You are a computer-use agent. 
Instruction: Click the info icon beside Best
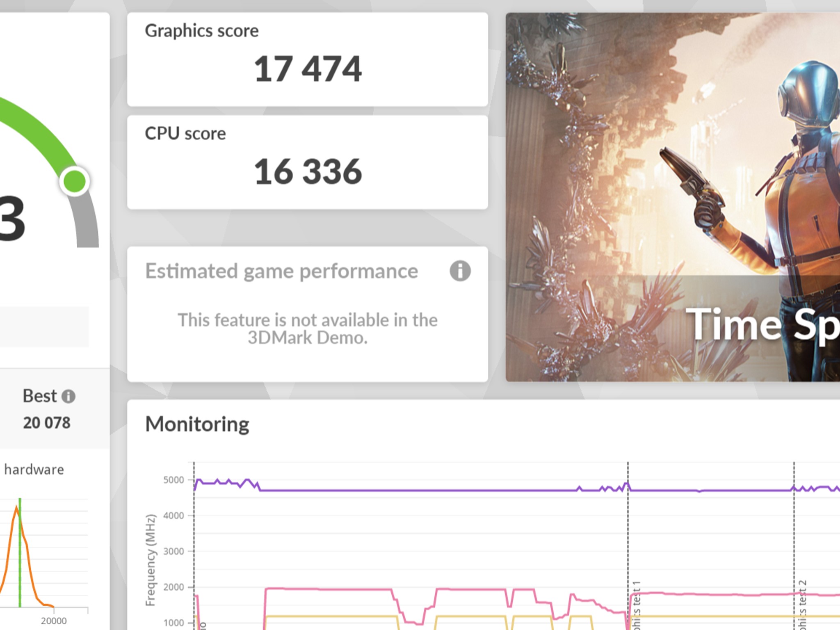(x=68, y=396)
